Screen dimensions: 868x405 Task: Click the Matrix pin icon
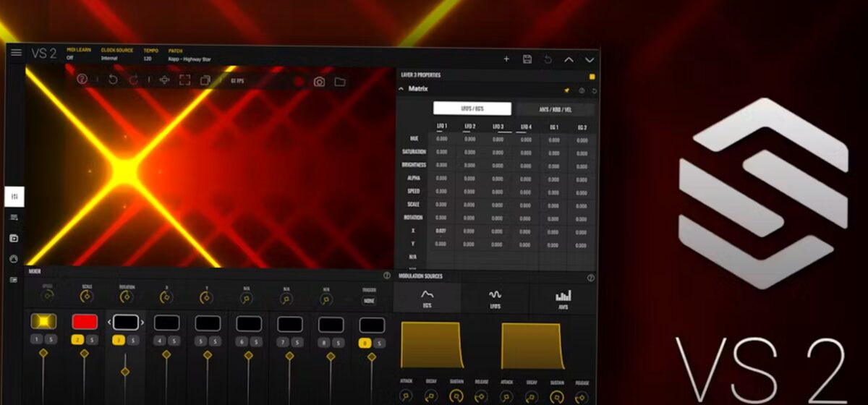(x=567, y=90)
